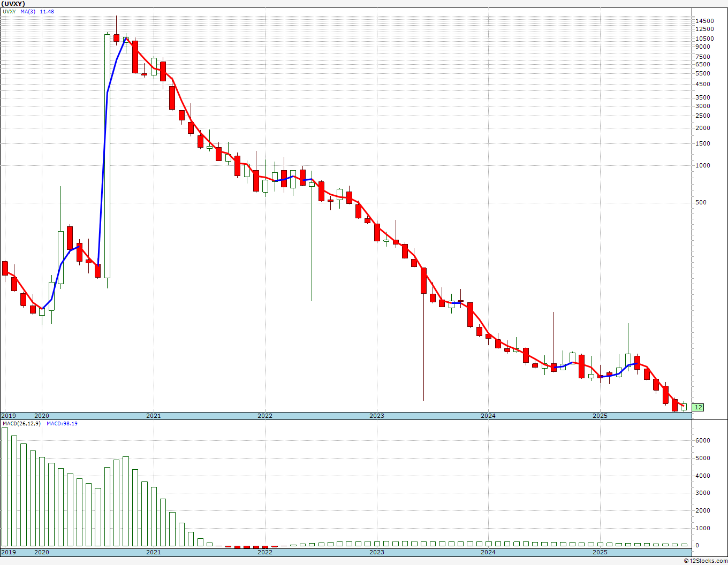The width and height of the screenshot is (728, 565).
Task: Click the 3000 label on MACD axis
Action: [x=702, y=493]
